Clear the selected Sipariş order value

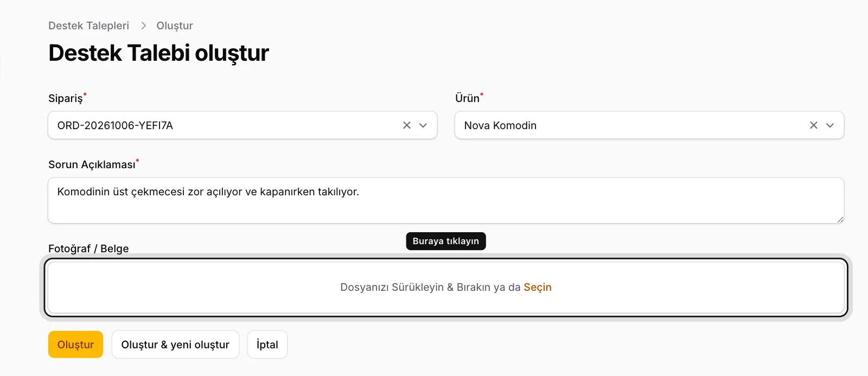click(x=407, y=125)
